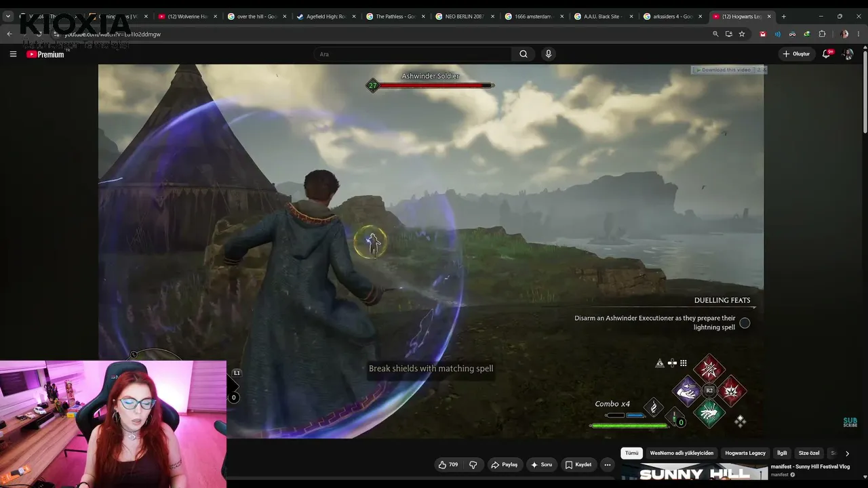Start voice search with the microphone

point(549,54)
